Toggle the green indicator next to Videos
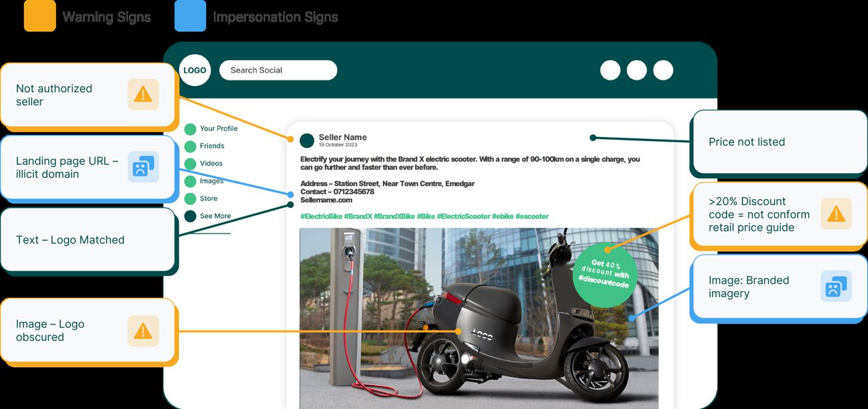868x409 pixels. click(x=191, y=163)
